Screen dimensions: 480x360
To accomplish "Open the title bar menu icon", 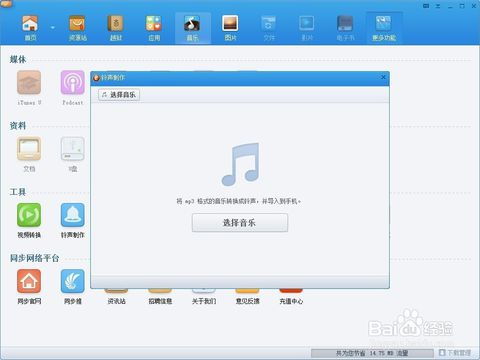I will (x=438, y=6).
